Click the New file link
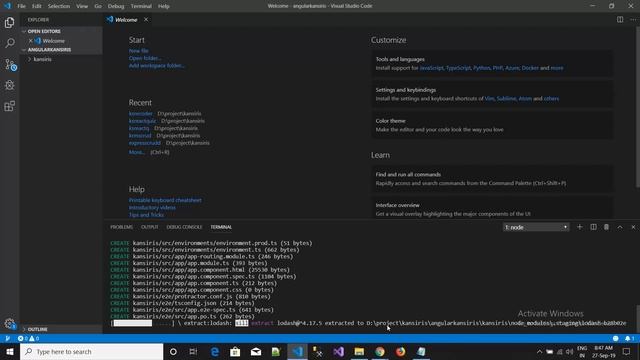This screenshot has height=360, width=640. point(139,51)
